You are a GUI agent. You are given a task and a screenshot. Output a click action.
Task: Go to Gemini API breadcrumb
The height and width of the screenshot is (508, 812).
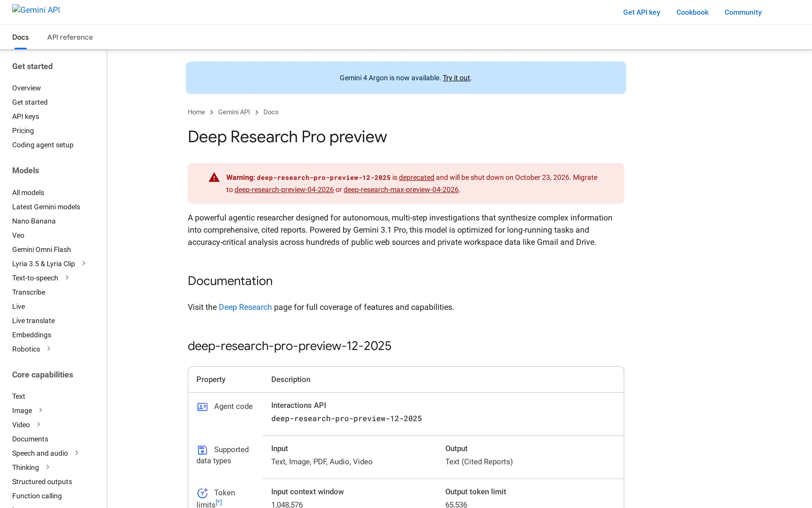(234, 112)
